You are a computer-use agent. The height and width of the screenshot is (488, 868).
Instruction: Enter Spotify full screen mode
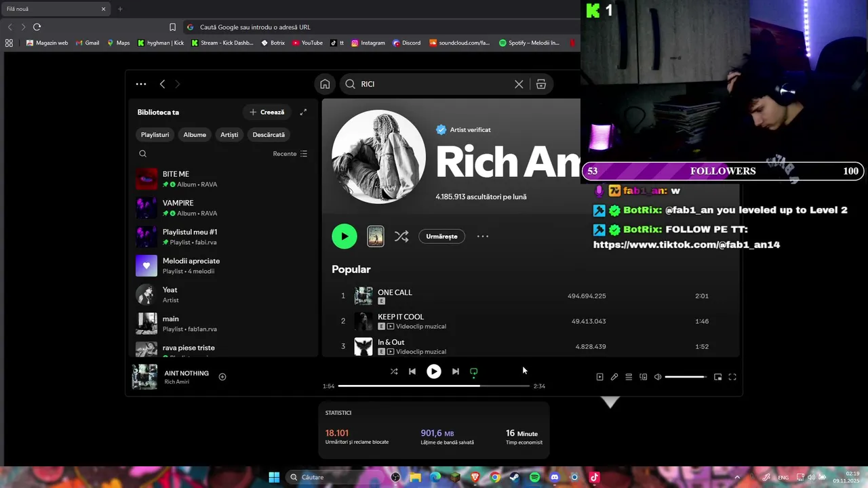[x=732, y=377]
